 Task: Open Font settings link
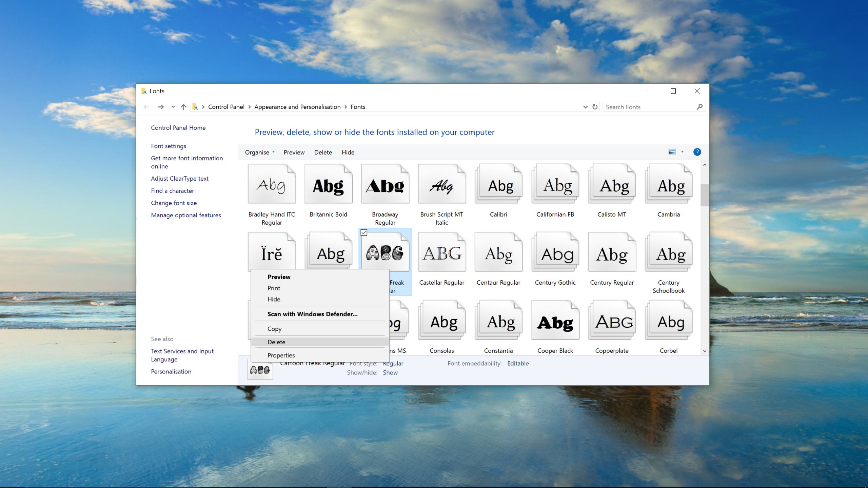tap(169, 146)
